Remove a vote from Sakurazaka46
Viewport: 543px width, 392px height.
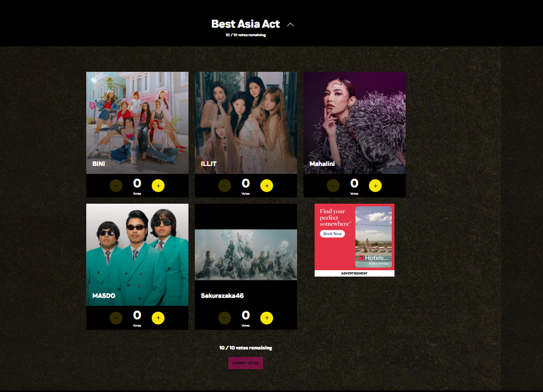click(x=225, y=318)
